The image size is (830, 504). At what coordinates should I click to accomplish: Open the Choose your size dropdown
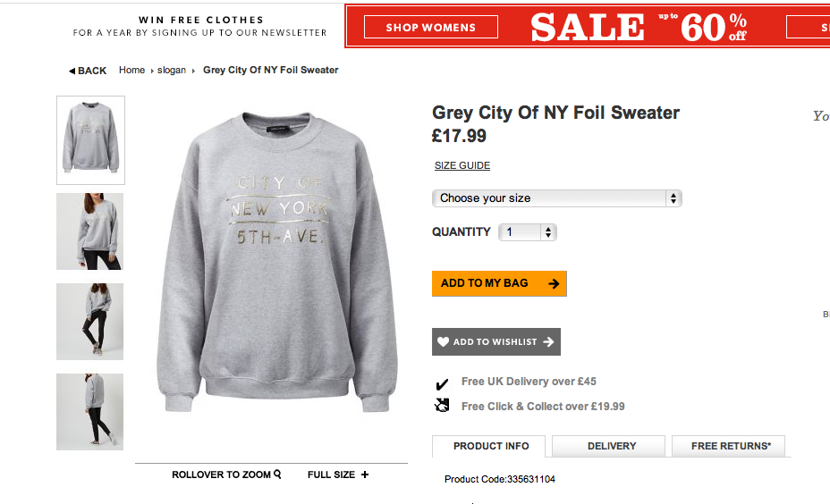[557, 198]
